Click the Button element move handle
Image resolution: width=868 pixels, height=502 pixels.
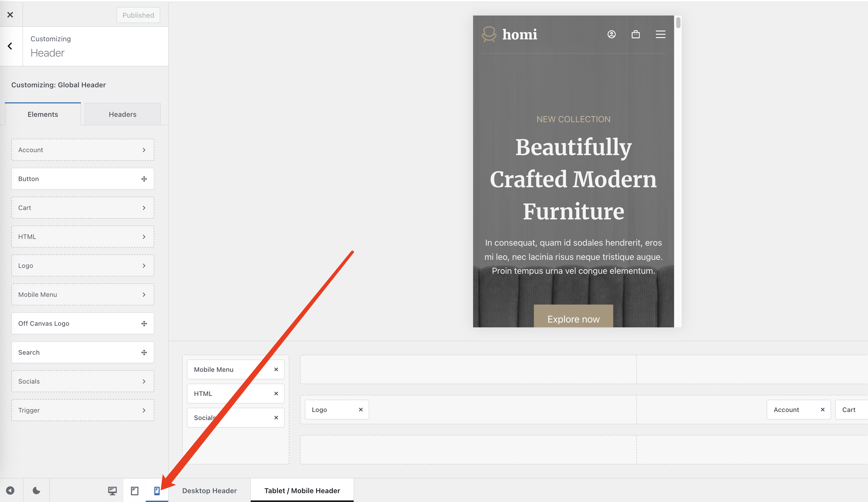144,179
